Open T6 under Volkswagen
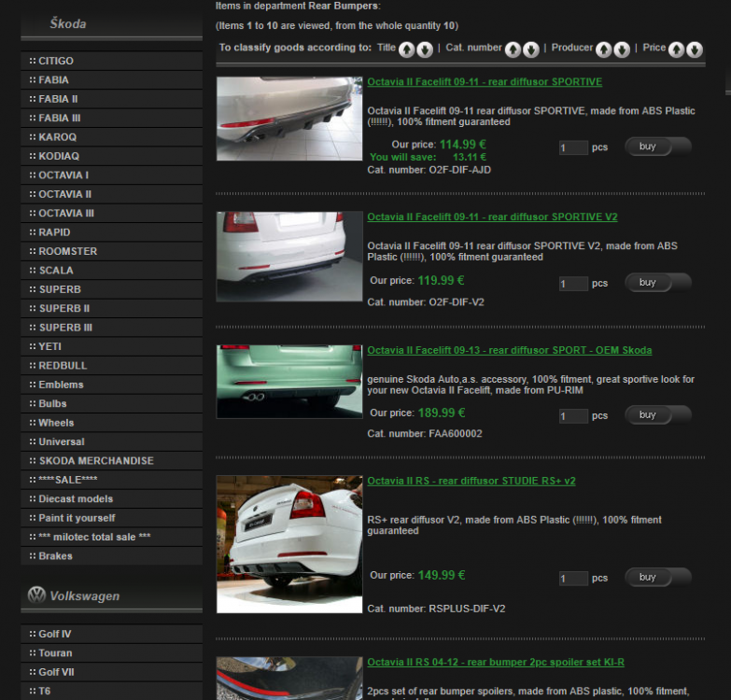The image size is (731, 700). point(111,692)
